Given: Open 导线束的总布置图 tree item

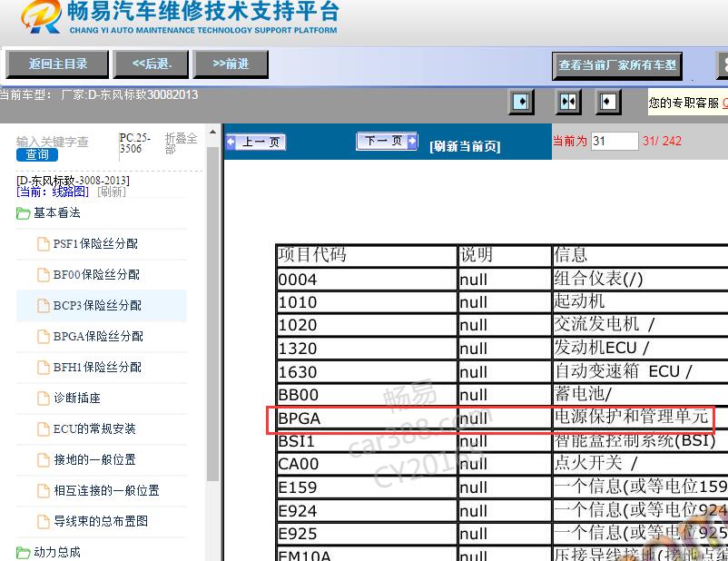Looking at the screenshot, I should tap(101, 521).
